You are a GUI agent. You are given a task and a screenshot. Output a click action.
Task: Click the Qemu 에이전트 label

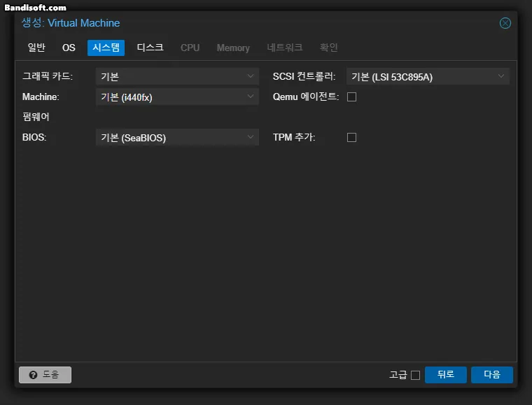pyautogui.click(x=306, y=97)
